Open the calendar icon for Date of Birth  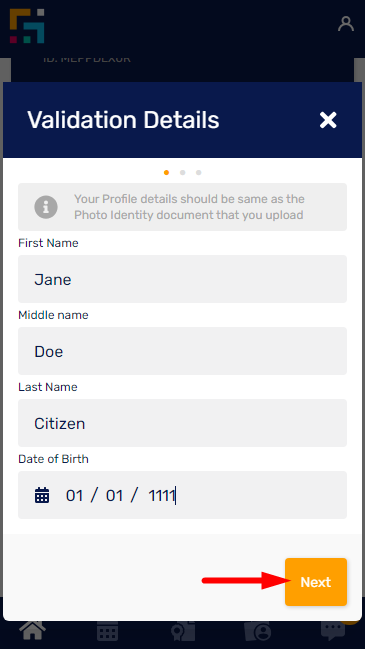[42, 495]
